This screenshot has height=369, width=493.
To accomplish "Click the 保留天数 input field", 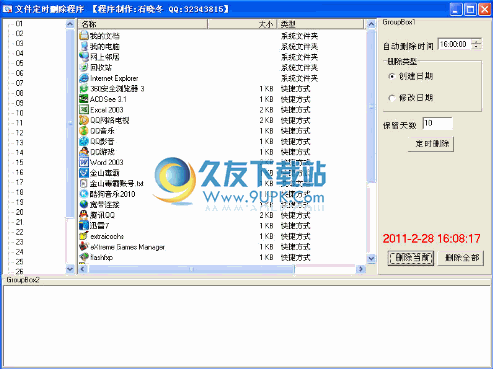I will click(438, 123).
